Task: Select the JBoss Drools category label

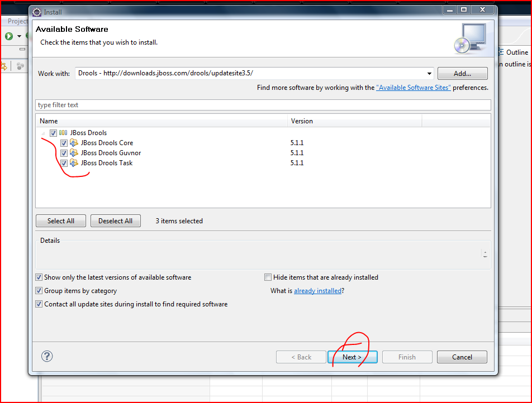Action: [x=88, y=133]
